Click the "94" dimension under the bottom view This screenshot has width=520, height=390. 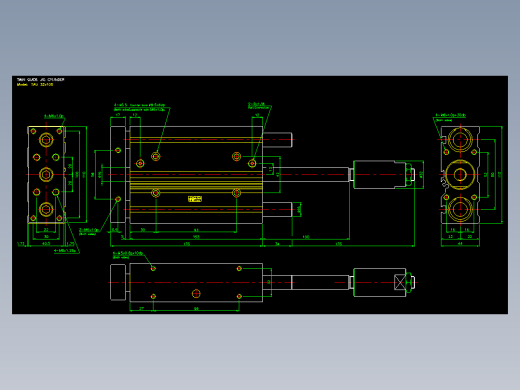pyautogui.click(x=196, y=309)
